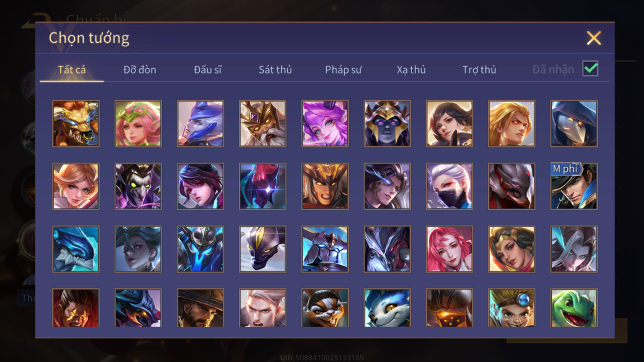Switch to the 'Đỡ đòn' tab
This screenshot has width=644, height=362.
140,70
